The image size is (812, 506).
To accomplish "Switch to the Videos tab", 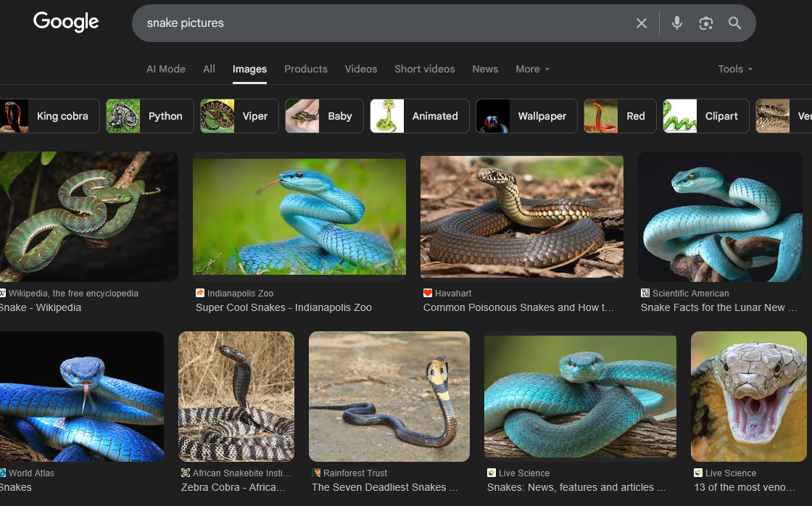I will coord(360,69).
